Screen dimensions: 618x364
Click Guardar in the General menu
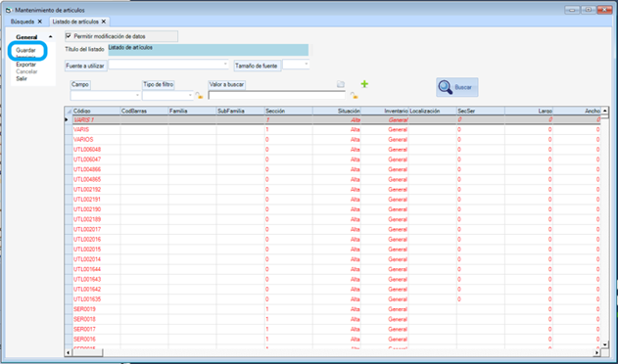(x=25, y=50)
